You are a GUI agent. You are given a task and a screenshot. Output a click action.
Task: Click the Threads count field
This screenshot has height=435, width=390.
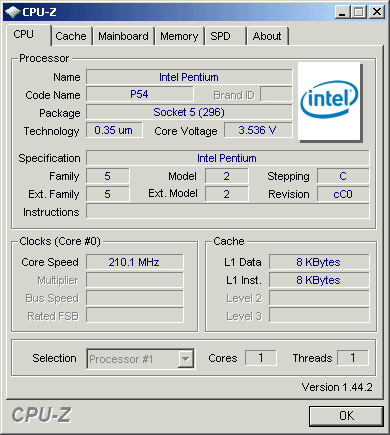(x=353, y=358)
